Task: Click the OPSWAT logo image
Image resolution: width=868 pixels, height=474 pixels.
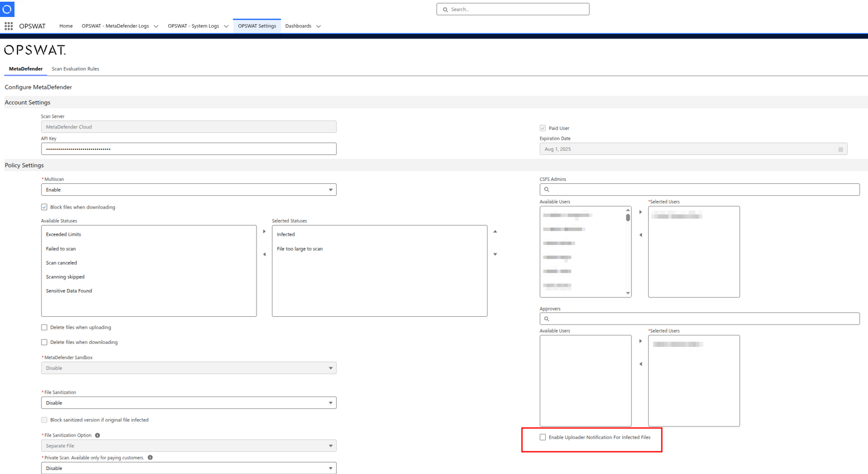Action: 35,50
